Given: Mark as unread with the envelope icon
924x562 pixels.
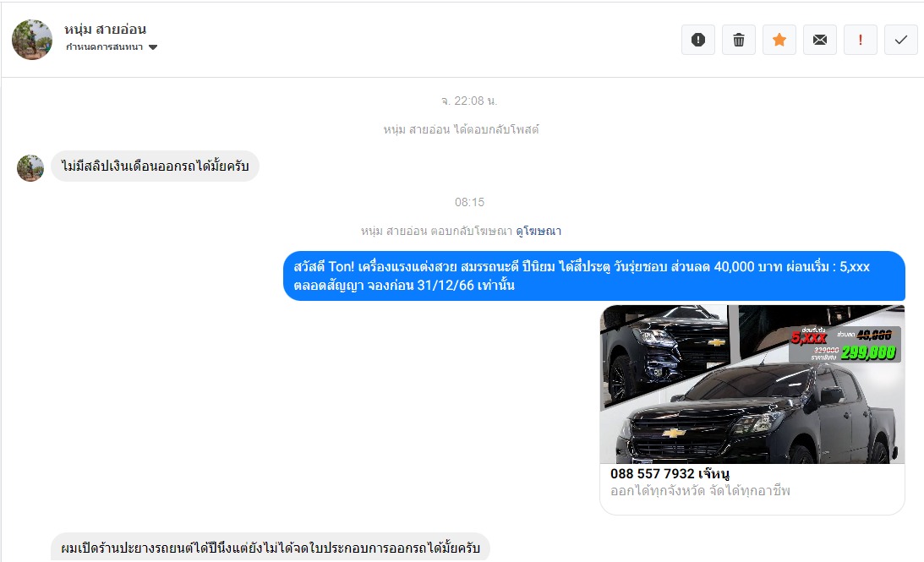Looking at the screenshot, I should point(820,40).
